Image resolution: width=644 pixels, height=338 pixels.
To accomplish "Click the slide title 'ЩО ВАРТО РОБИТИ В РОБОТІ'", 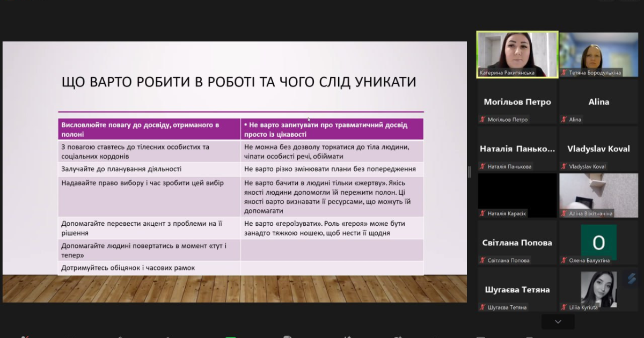I will [239, 82].
